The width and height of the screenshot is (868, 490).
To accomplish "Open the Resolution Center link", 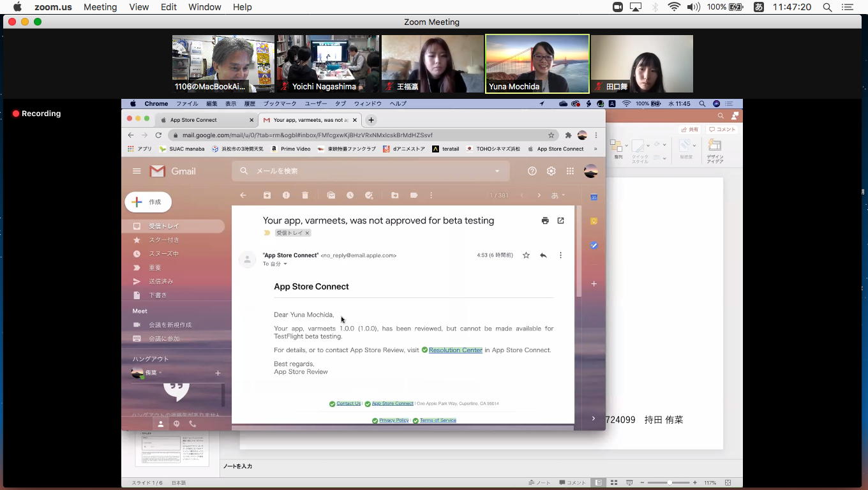I will tap(455, 350).
